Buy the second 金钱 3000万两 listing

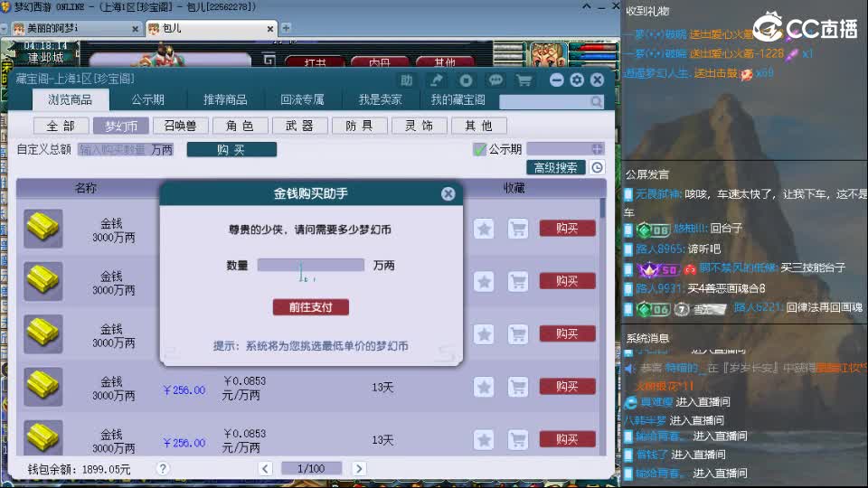click(568, 281)
